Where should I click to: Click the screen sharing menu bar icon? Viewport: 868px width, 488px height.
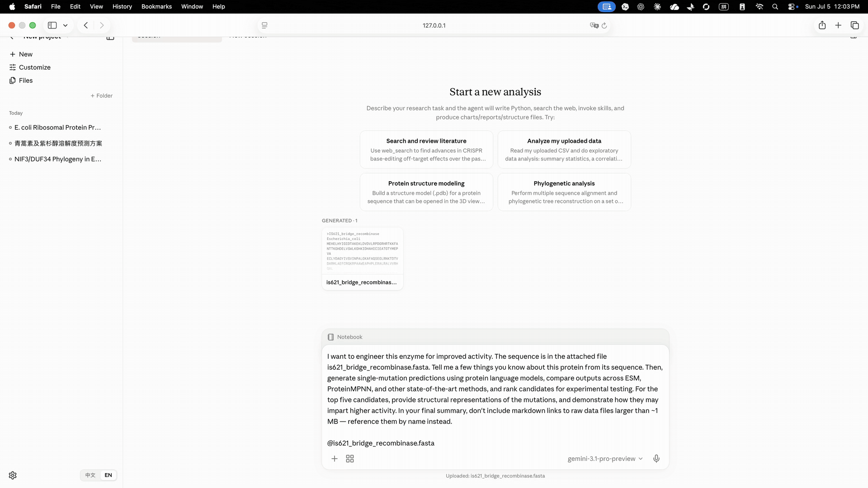pos(607,7)
